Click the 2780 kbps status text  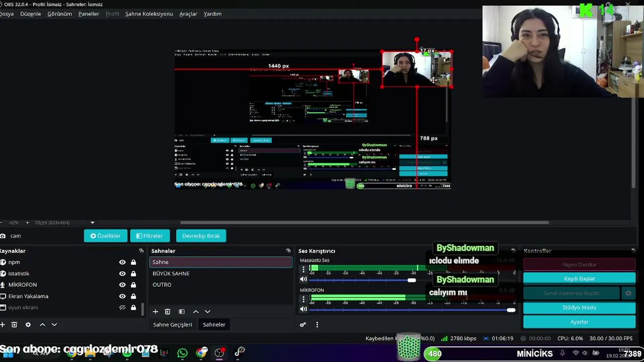(x=463, y=338)
